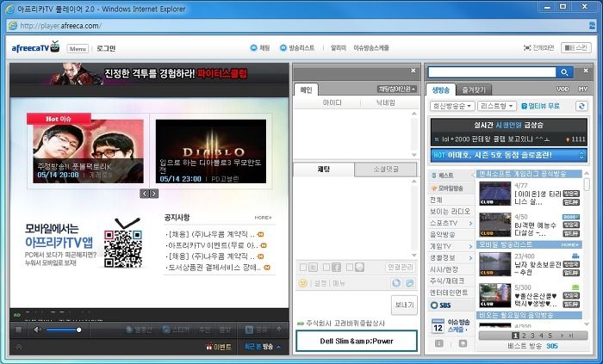
Task: Click the Dell Slim & Power ad banner
Action: coord(357,341)
